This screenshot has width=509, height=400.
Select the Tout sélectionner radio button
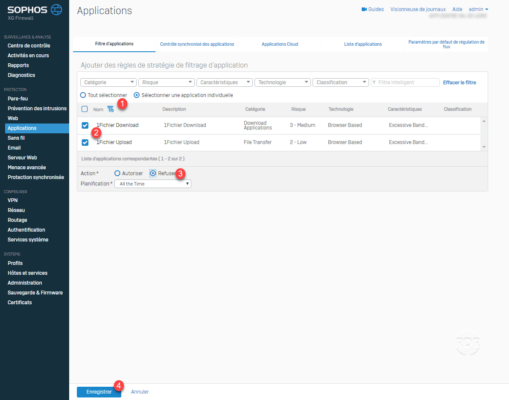pyautogui.click(x=83, y=95)
